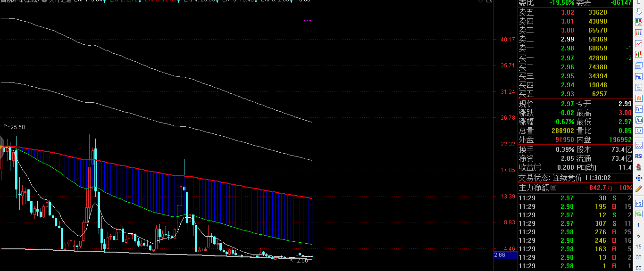The width and height of the screenshot is (644, 271).
Task: Select the 买二 2.96 bid row
Action: pyautogui.click(x=575, y=67)
